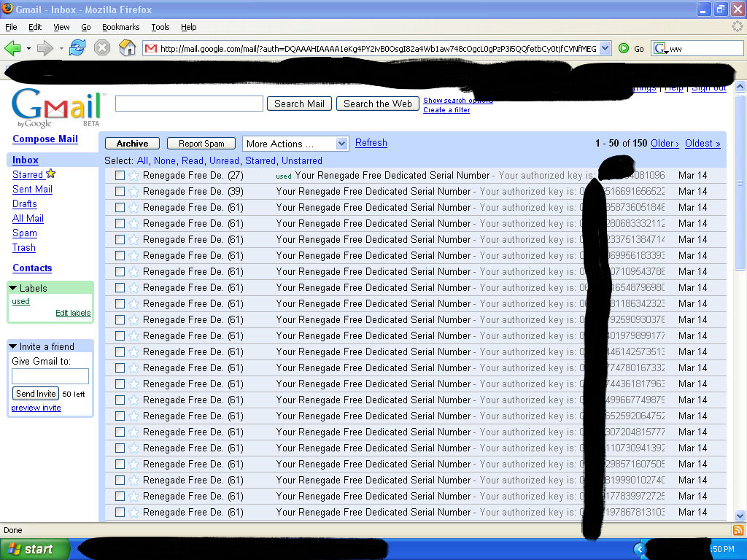
Task: Open the More Actions dropdown
Action: (295, 144)
